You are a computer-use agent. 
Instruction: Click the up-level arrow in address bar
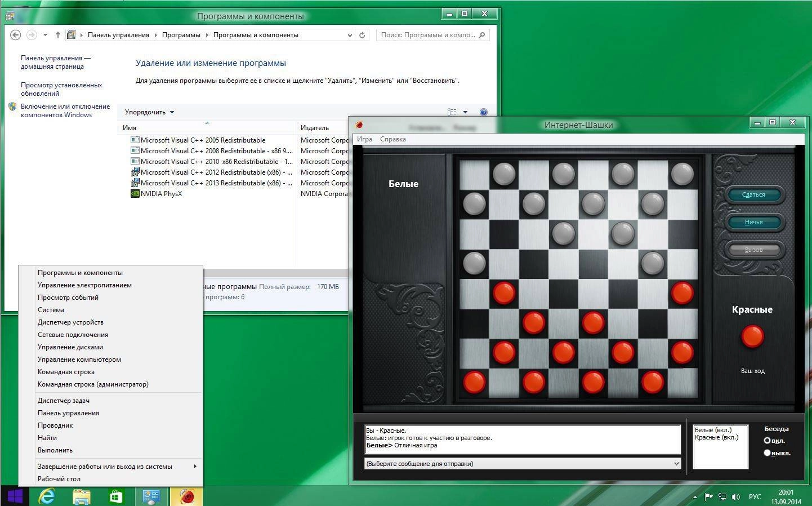pyautogui.click(x=57, y=35)
